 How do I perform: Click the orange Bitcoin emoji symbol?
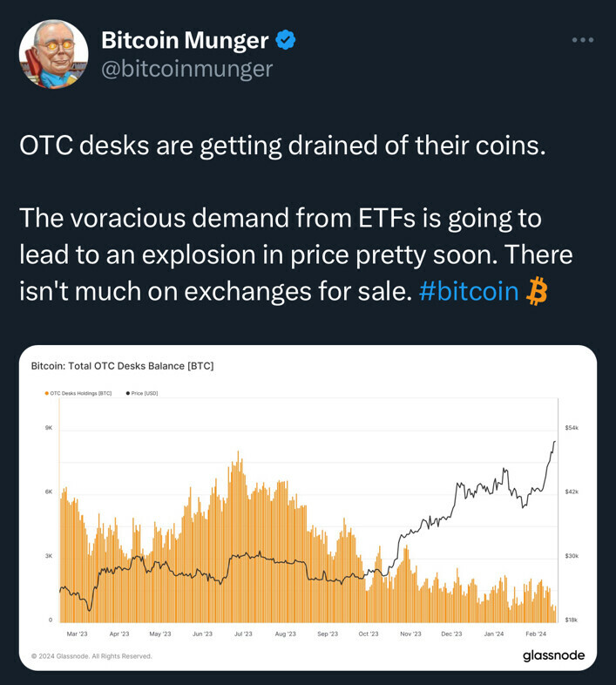click(537, 292)
